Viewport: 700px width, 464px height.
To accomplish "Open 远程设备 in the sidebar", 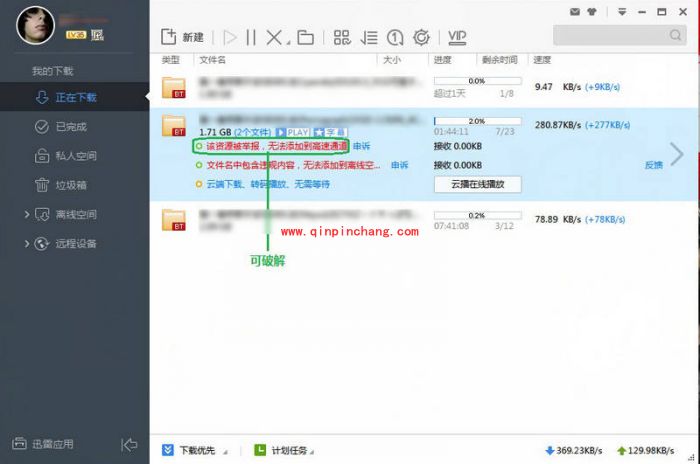I will tap(75, 244).
